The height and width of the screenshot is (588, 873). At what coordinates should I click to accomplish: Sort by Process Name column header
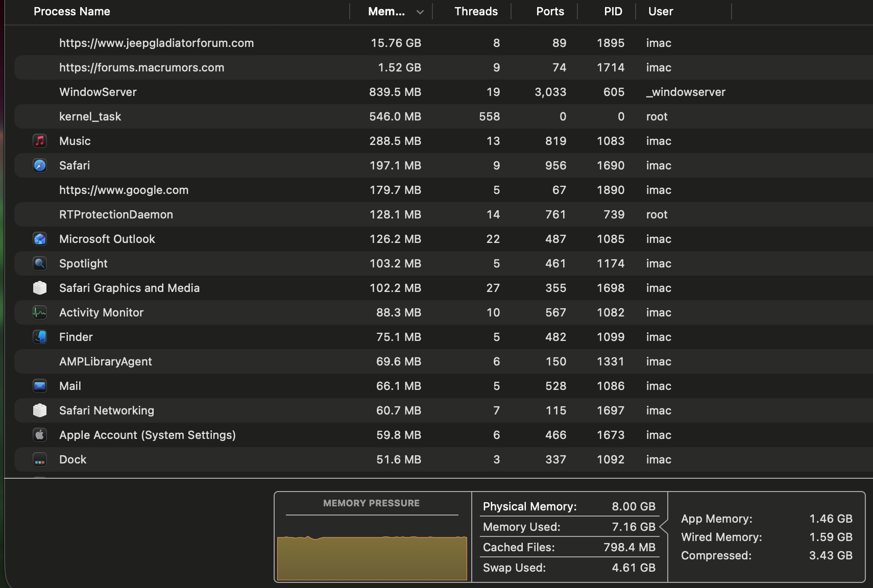point(72,11)
